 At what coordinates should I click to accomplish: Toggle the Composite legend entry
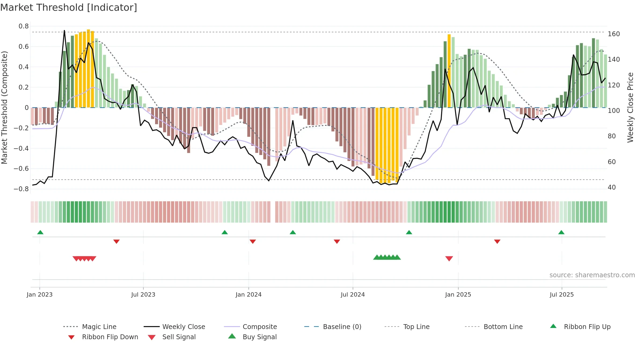coord(250,327)
